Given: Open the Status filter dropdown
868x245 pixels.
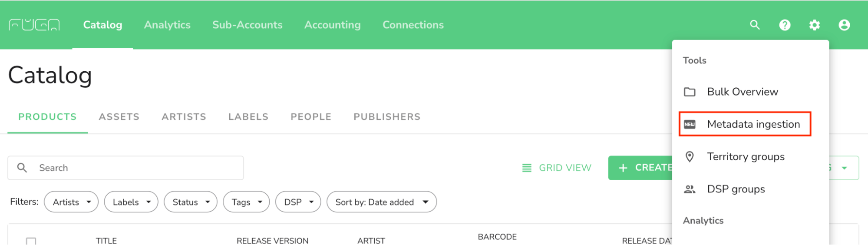Looking at the screenshot, I should point(191,202).
